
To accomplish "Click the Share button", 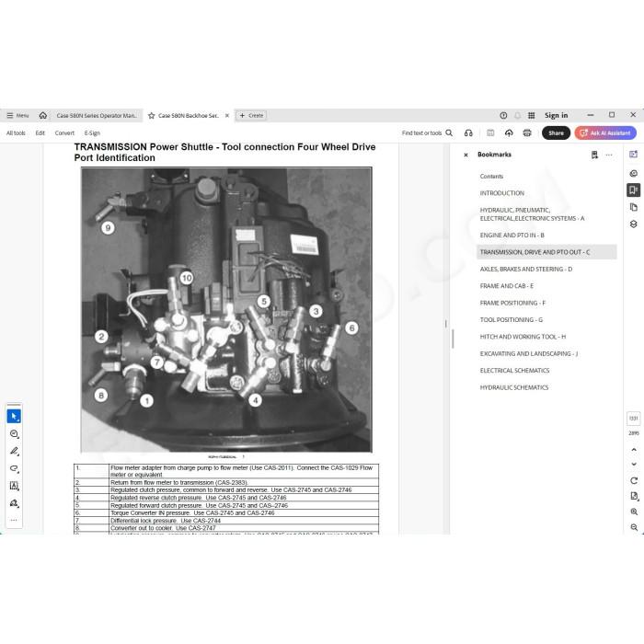I will coord(556,133).
